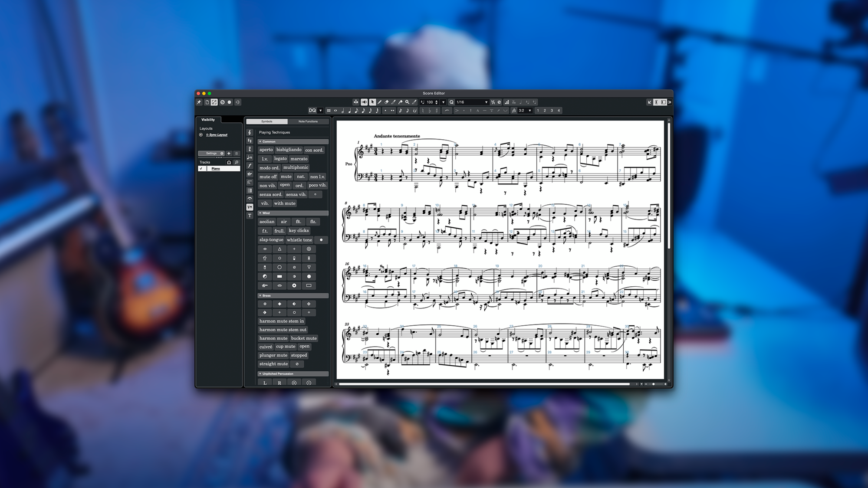868x488 pixels.
Task: Add a new layout with plus button
Action: (x=229, y=154)
